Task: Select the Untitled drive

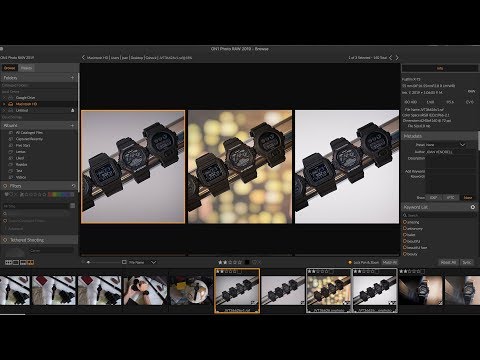Action: [x=22, y=110]
